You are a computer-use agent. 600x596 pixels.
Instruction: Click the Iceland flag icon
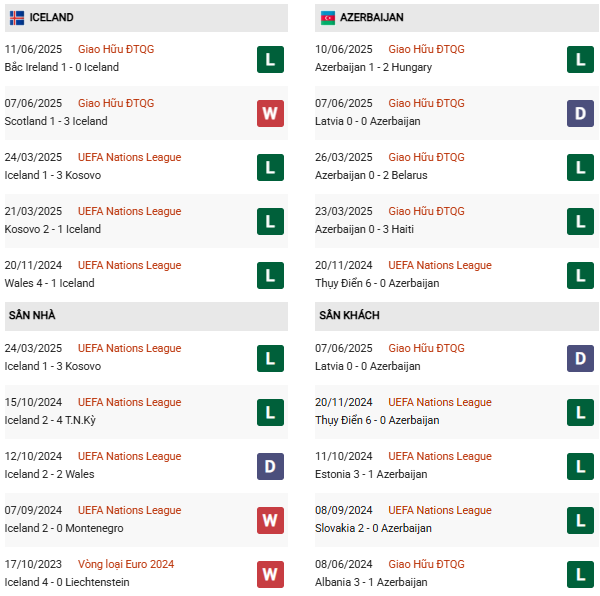pos(17,17)
